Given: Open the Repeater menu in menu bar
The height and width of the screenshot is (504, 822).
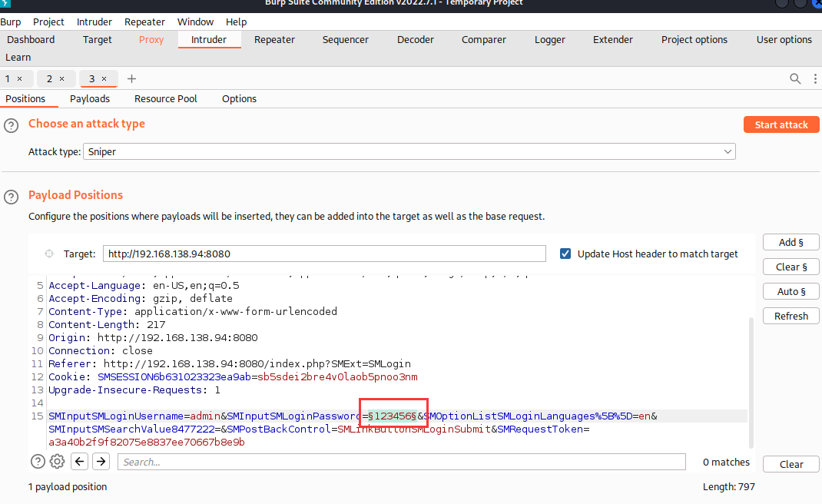Looking at the screenshot, I should point(144,22).
